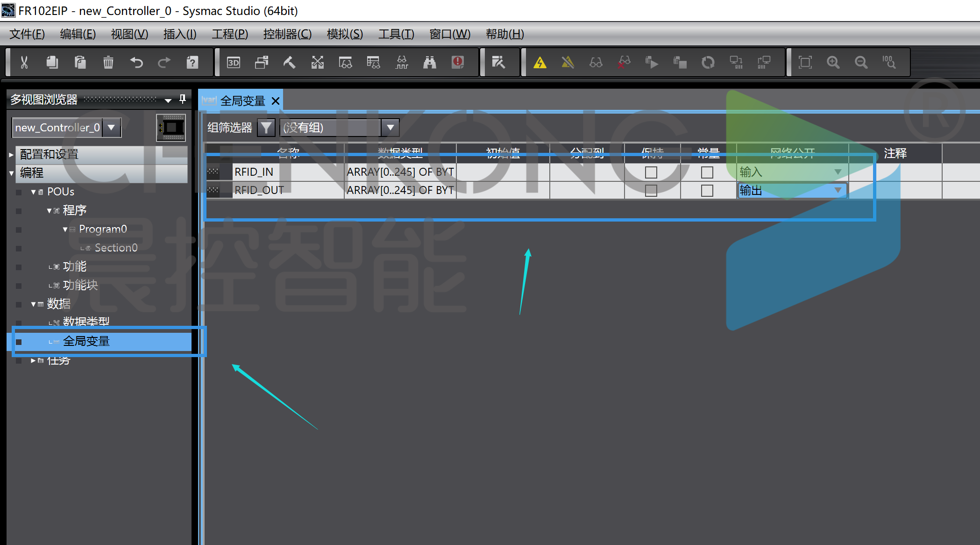Close the 全局变量 tab
The width and height of the screenshot is (980, 545).
pos(276,101)
